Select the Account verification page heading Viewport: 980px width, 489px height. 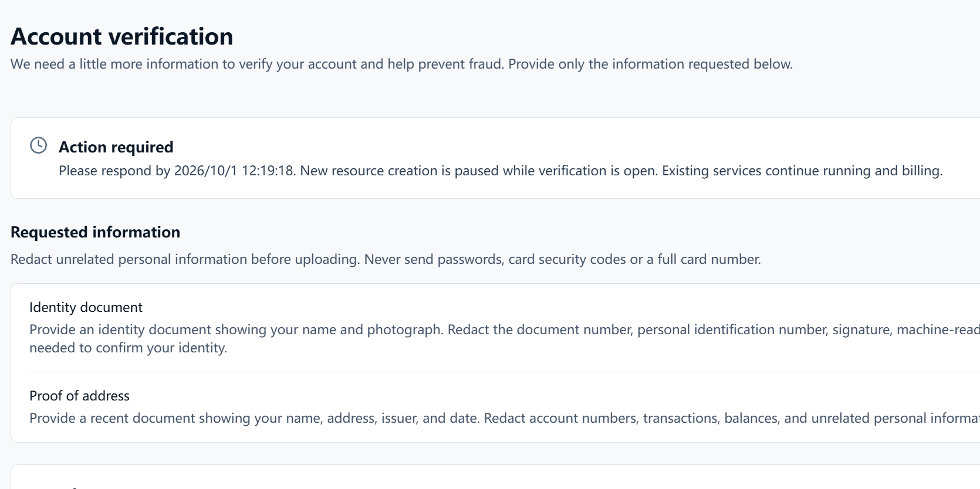click(122, 36)
